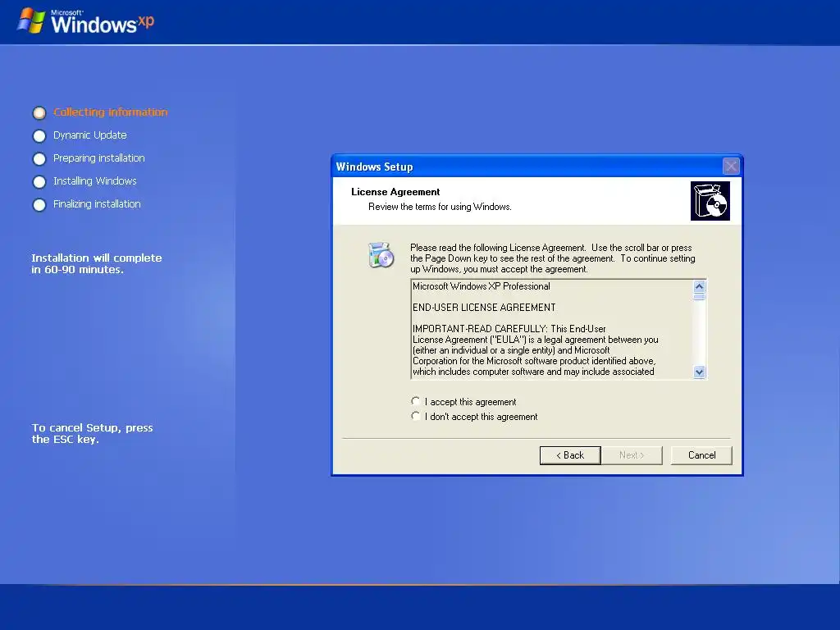Screen dimensions: 840x630
Task: Click the "Windows Setup" title bar text
Action: click(374, 167)
